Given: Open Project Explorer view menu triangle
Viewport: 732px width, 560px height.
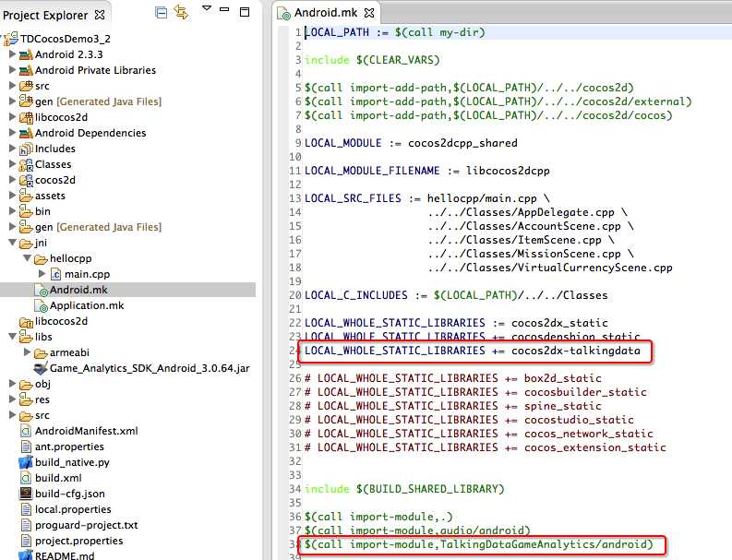Looking at the screenshot, I should pos(207,8).
